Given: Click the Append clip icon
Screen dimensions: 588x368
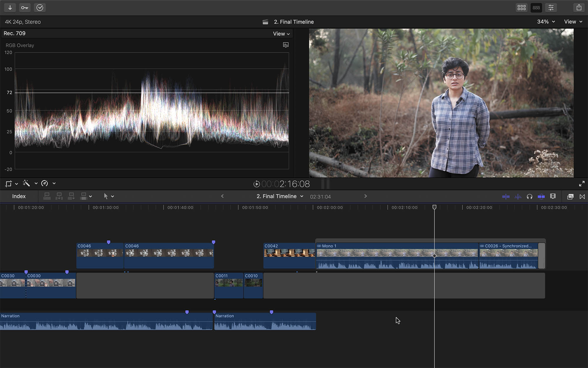Looking at the screenshot, I should pyautogui.click(x=71, y=196).
